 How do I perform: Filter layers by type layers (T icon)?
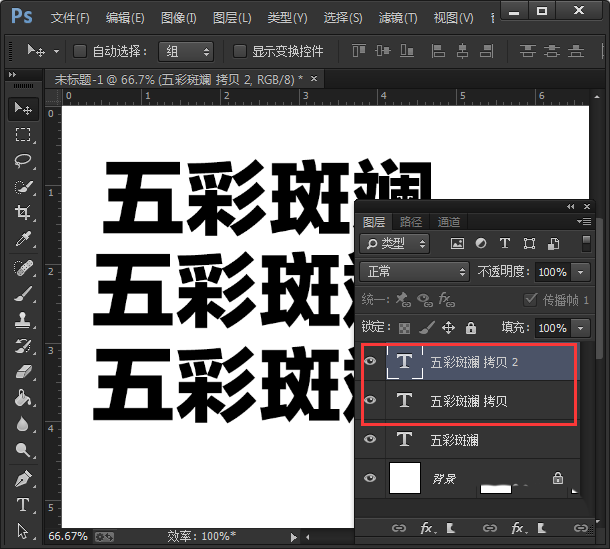click(505, 243)
